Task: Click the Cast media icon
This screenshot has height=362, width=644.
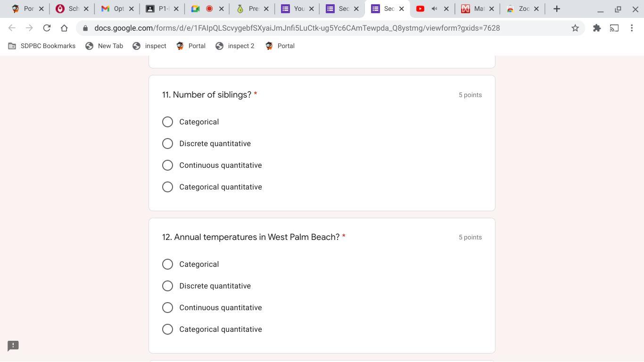Action: [614, 28]
